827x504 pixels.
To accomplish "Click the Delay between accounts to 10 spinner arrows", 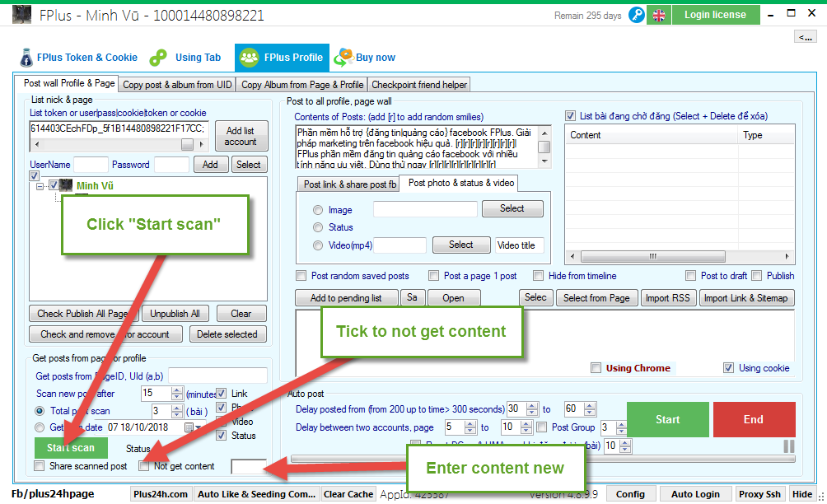I will (526, 427).
